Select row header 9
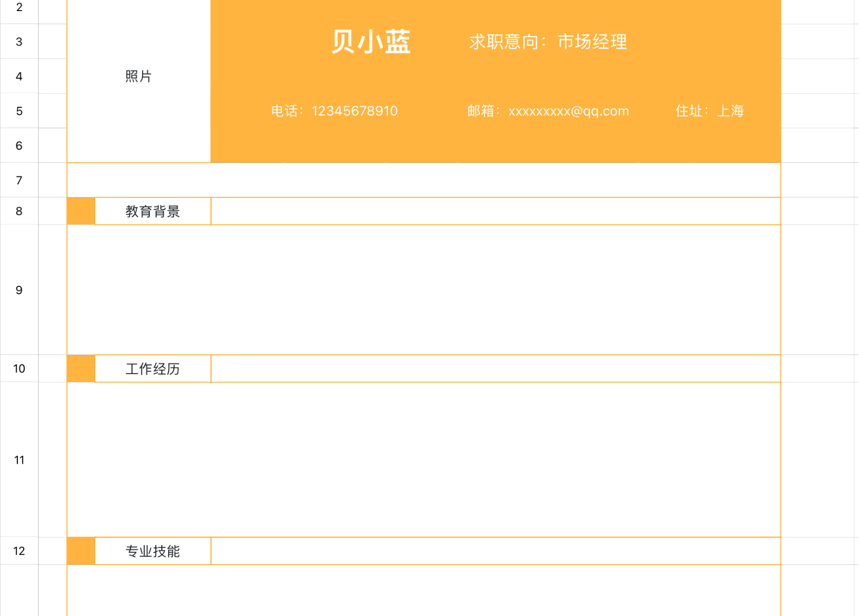Viewport: 859px width, 616px height. coord(19,290)
